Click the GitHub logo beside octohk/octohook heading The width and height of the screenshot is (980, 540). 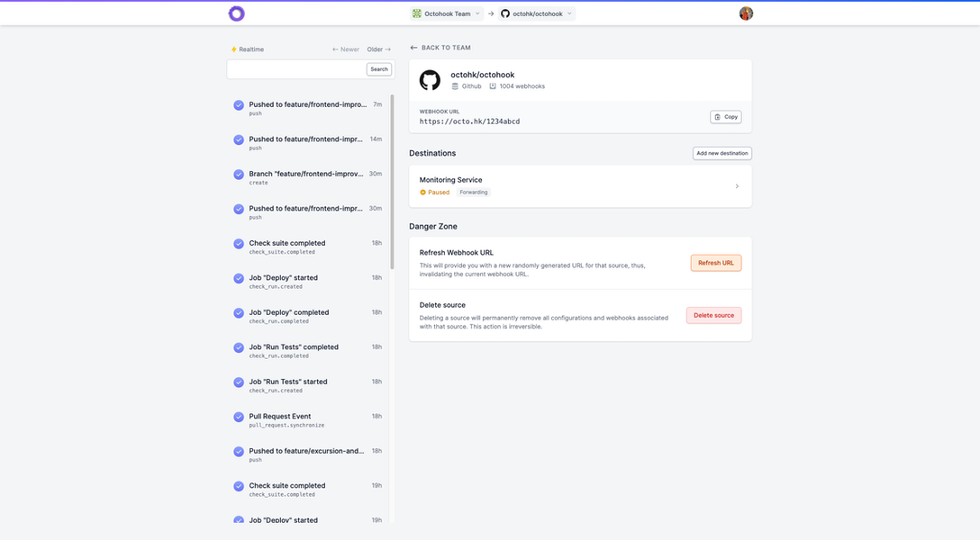coord(430,81)
